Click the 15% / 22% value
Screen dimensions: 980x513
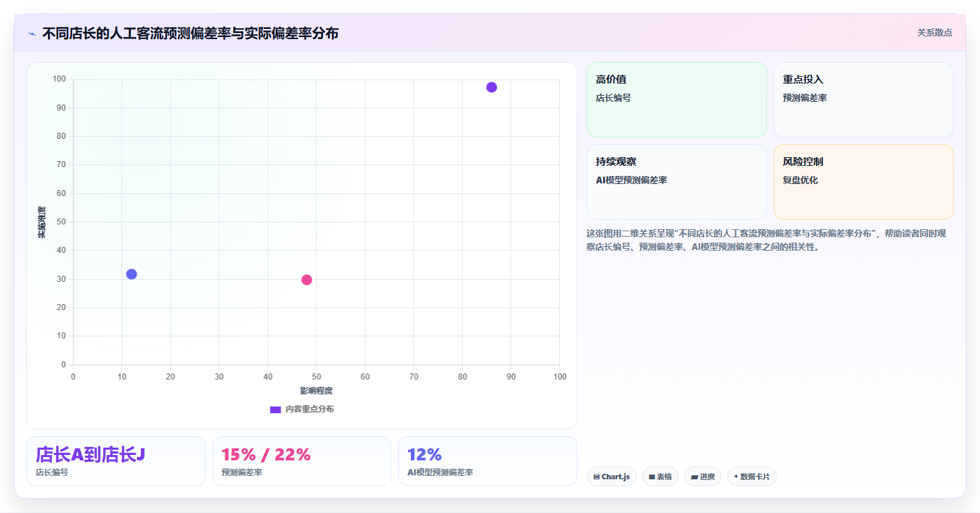(x=266, y=455)
